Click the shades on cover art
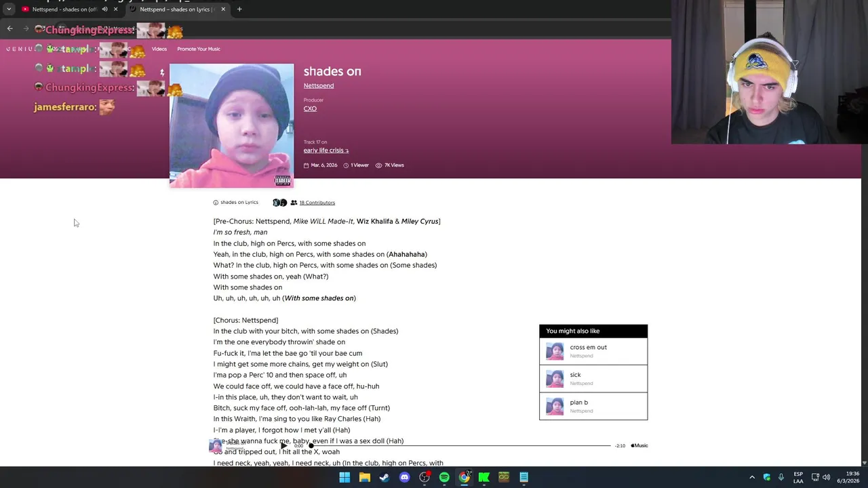Screen dimensions: 868x488 click(x=231, y=125)
